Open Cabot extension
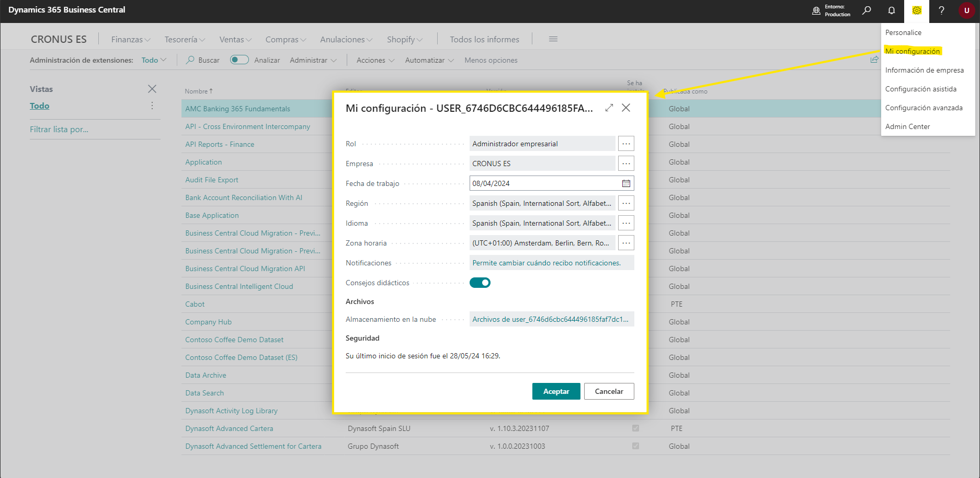 tap(195, 304)
